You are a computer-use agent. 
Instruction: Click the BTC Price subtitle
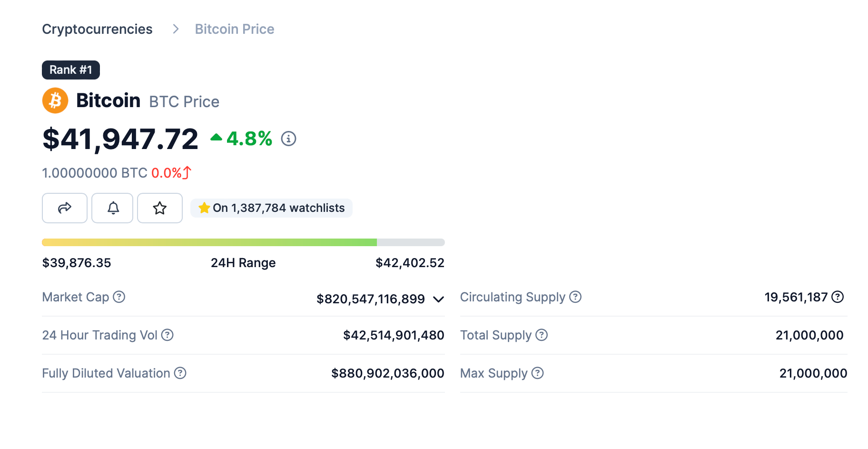coord(184,102)
